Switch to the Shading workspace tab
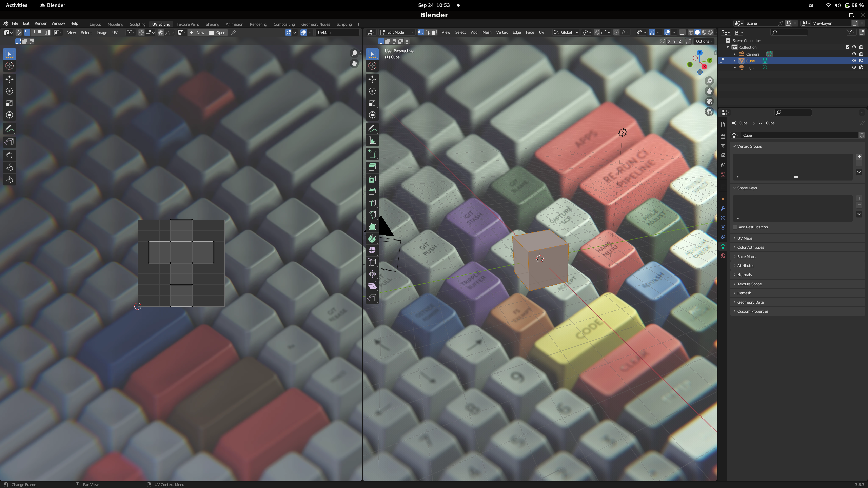The height and width of the screenshot is (488, 868). click(212, 24)
